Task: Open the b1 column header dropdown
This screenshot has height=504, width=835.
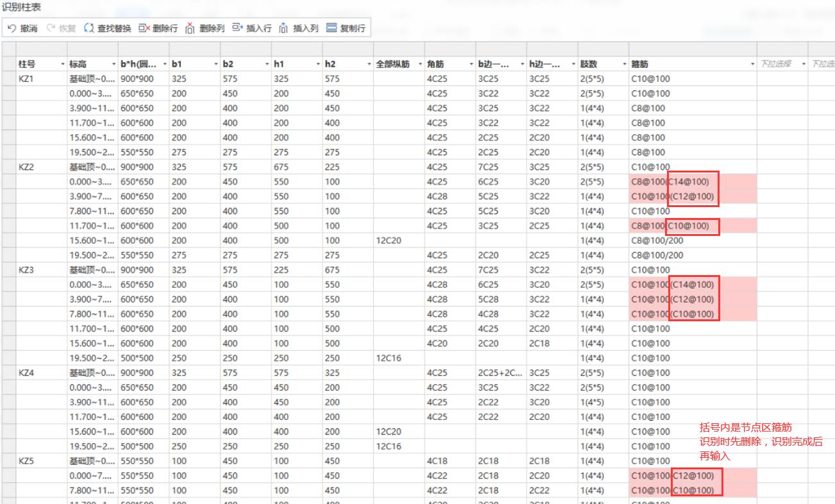Action: pos(215,64)
